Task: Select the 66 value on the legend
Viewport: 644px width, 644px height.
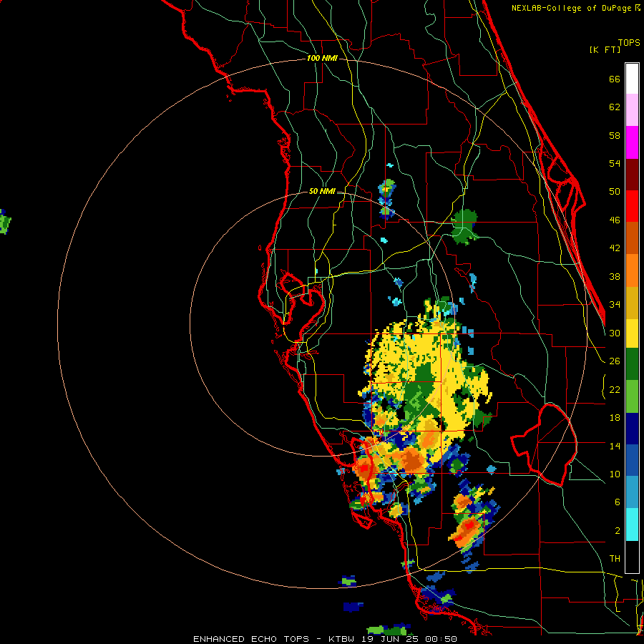Action: (x=615, y=79)
